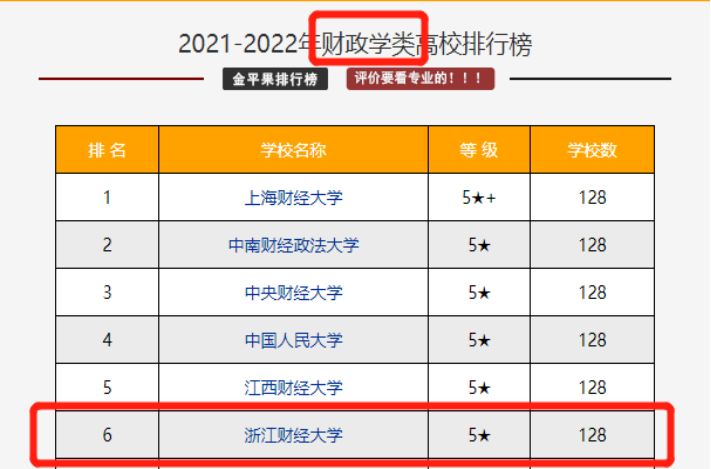The image size is (711, 469).
Task: Click the 中南财经政法大学 school link
Action: [x=293, y=245]
